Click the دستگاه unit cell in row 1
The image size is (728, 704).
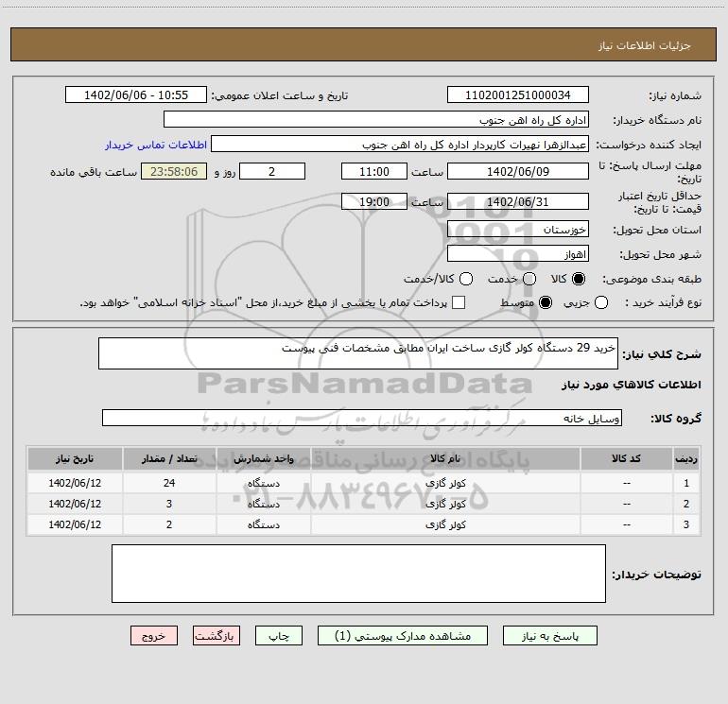point(263,483)
